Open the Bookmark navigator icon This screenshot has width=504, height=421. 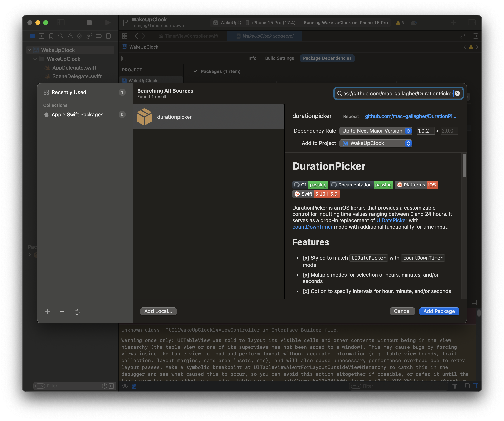[51, 36]
